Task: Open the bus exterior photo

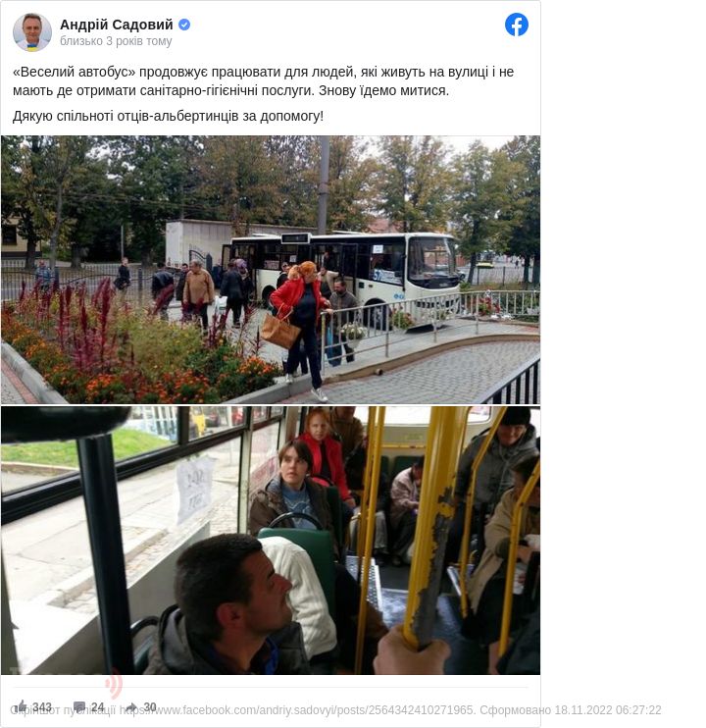Action: (271, 270)
